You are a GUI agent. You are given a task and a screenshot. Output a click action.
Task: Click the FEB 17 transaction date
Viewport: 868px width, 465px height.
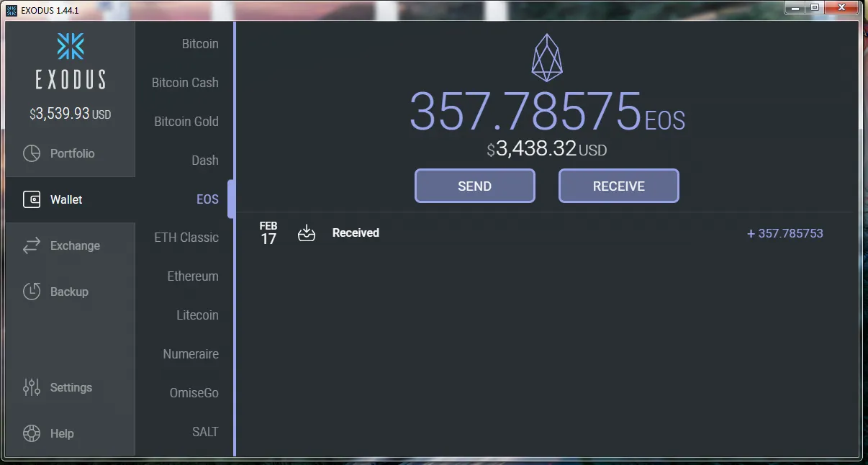click(268, 233)
